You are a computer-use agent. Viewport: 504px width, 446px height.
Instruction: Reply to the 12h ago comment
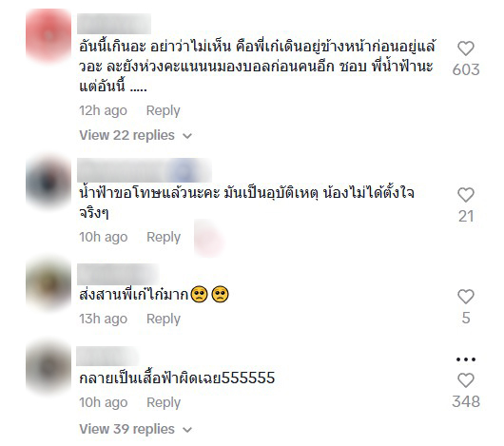163,111
